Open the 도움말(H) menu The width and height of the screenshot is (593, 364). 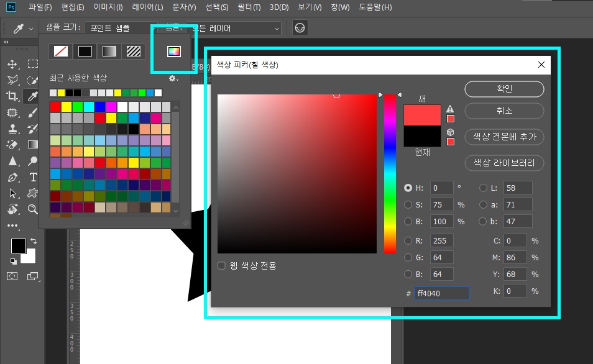(x=375, y=7)
